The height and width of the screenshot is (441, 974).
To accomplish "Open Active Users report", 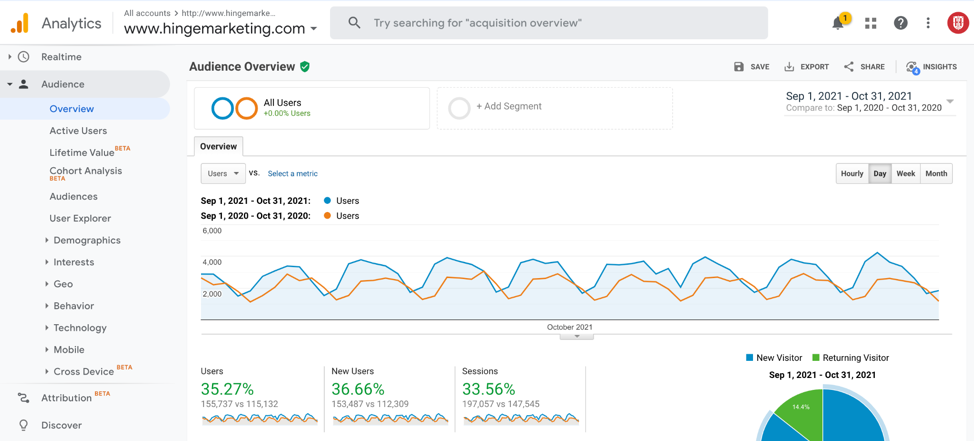I will coord(78,130).
